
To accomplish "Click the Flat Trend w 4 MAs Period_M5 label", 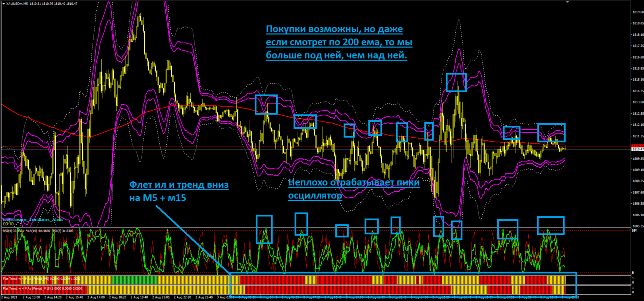I will [x=41, y=279].
